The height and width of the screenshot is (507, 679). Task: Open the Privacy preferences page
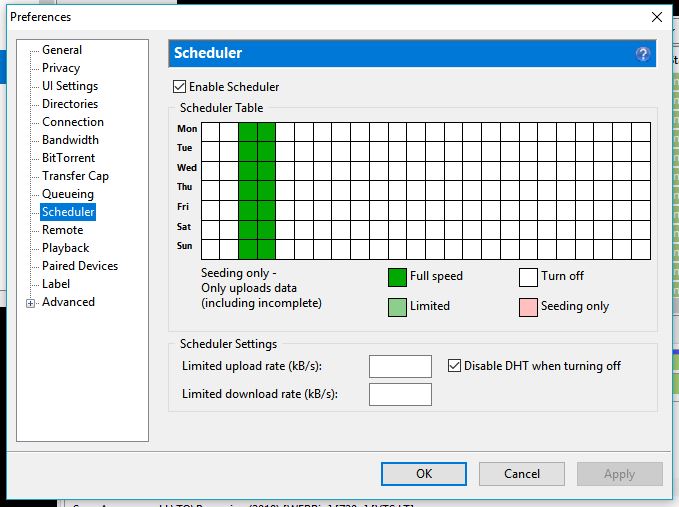click(x=61, y=68)
